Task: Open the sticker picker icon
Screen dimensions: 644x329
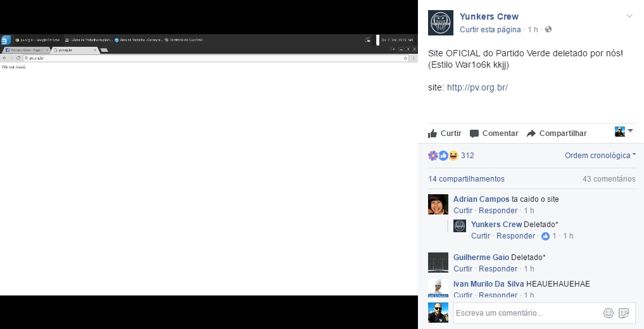Action: 624,313
